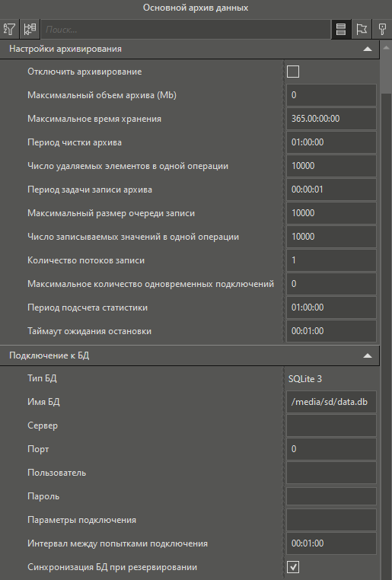Edit Имя БД path /media/sd/data.db
This screenshot has height=580, width=392.
pos(331,402)
